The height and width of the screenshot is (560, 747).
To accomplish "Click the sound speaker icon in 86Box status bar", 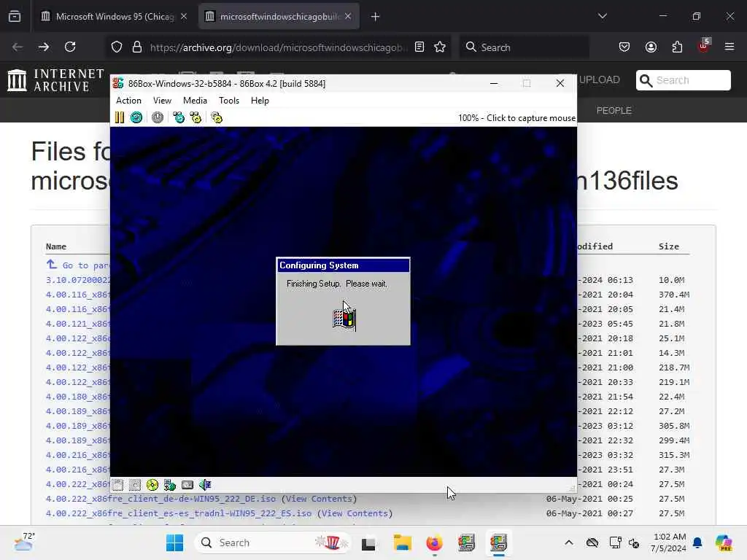I will (205, 485).
